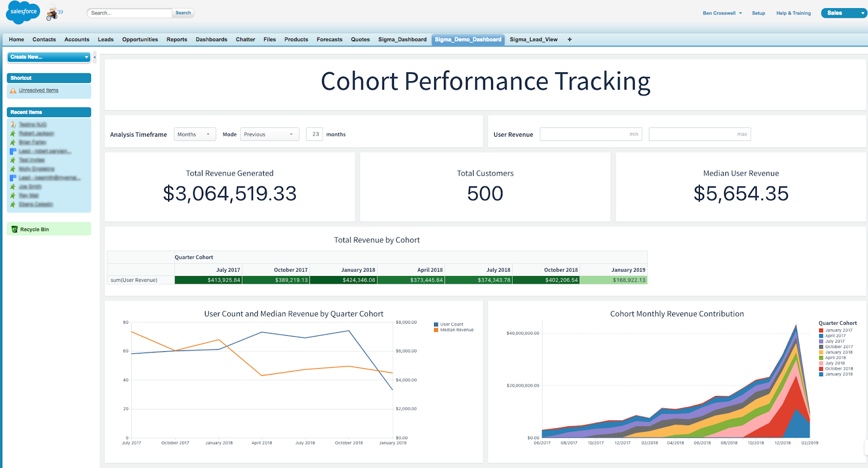Click the User Count legend swatch
Screen dimensions: 868x468
(x=436, y=324)
